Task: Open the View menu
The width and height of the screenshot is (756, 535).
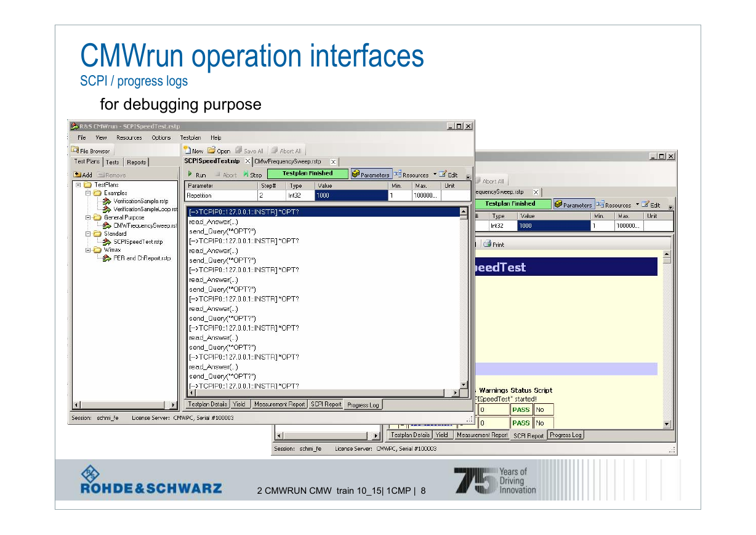Action: tap(101, 137)
